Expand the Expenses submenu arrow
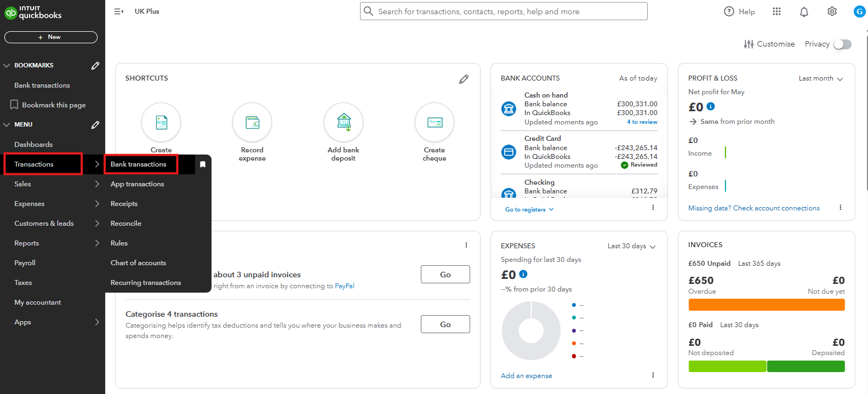Image resolution: width=868 pixels, height=394 pixels. [x=97, y=204]
